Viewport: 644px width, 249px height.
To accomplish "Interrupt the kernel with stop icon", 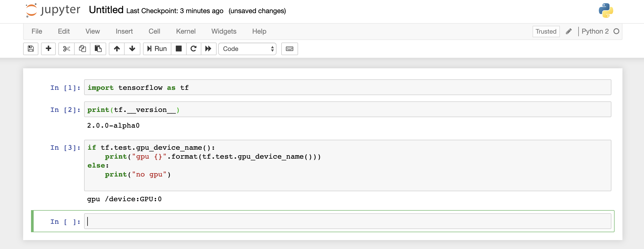I will click(x=179, y=49).
